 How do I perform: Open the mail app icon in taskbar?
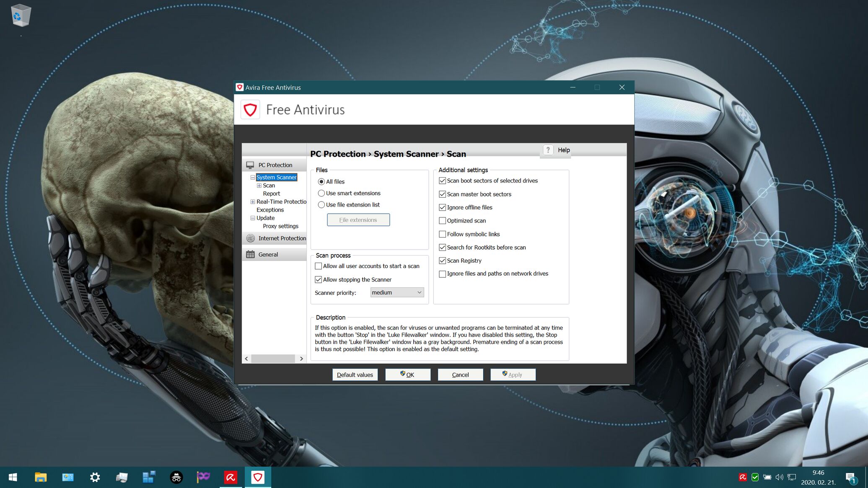68,477
